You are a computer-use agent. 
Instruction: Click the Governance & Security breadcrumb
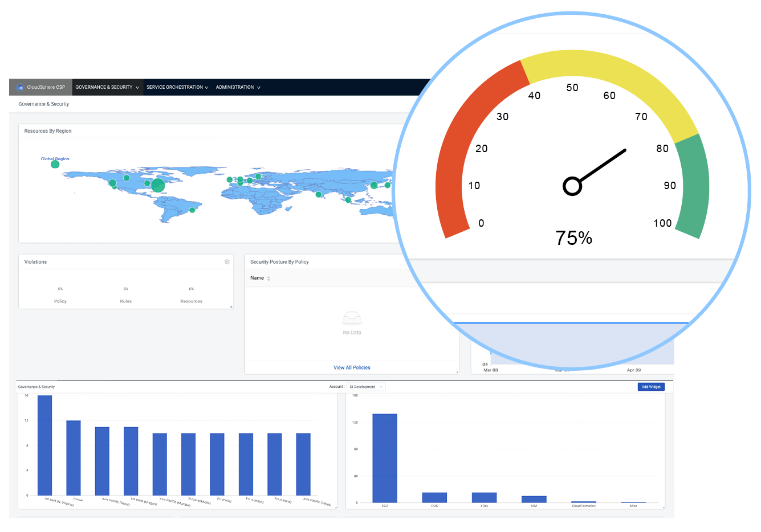pyautogui.click(x=43, y=104)
